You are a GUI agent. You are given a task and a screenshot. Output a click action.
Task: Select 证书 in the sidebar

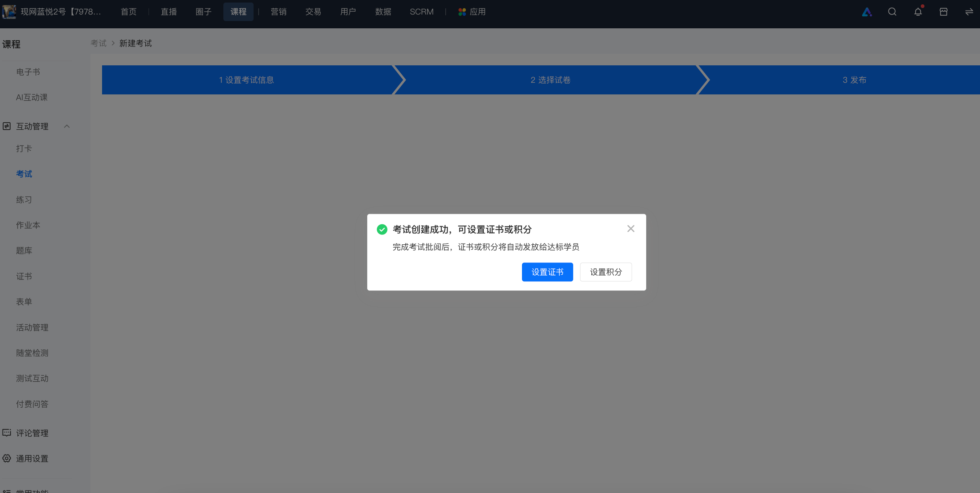click(24, 276)
